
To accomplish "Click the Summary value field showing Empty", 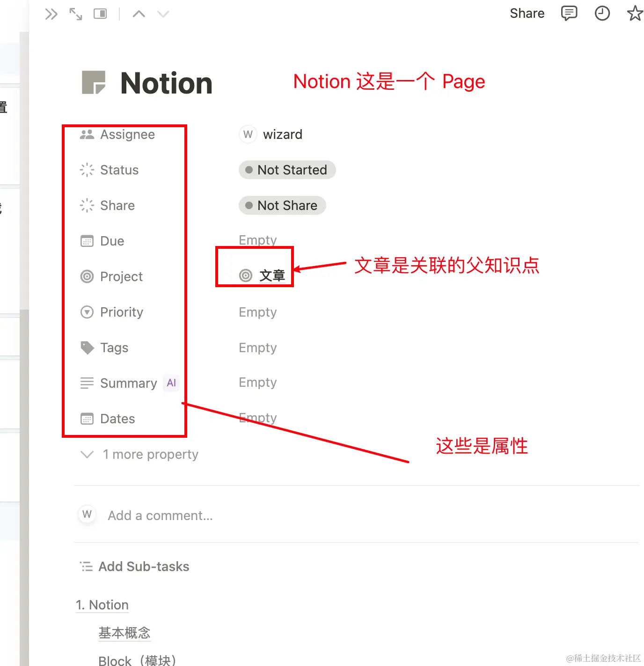I will 258,382.
